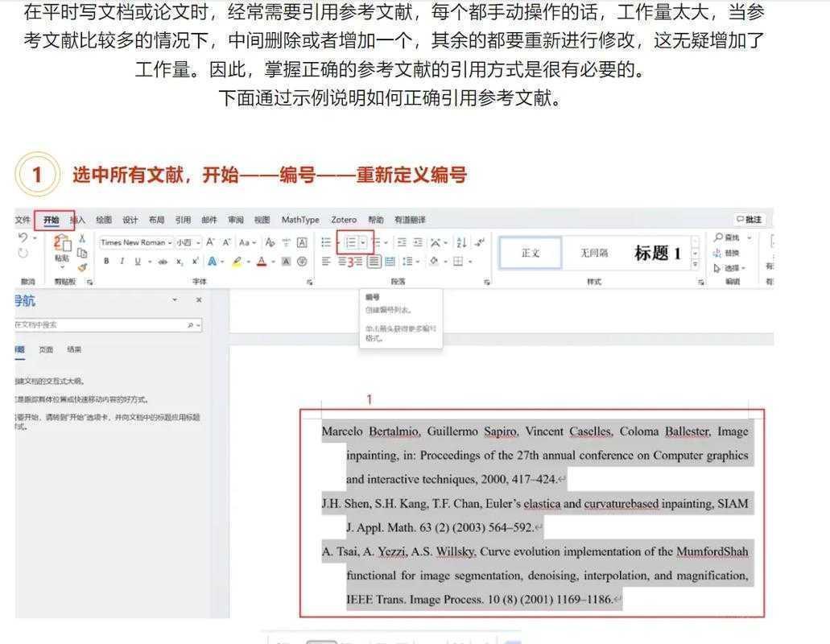
Task: Select the Format Painter tool
Action: (82, 267)
